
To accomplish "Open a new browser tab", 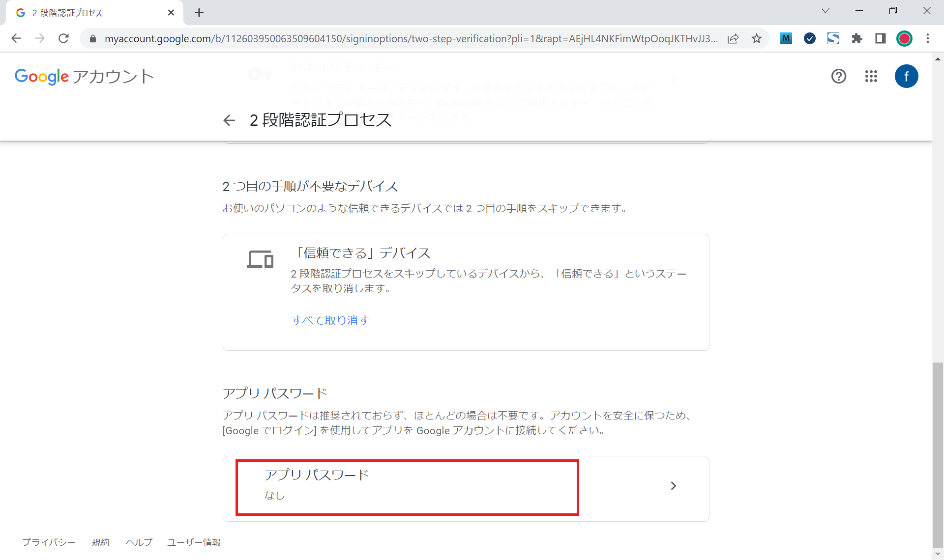I will tap(199, 13).
